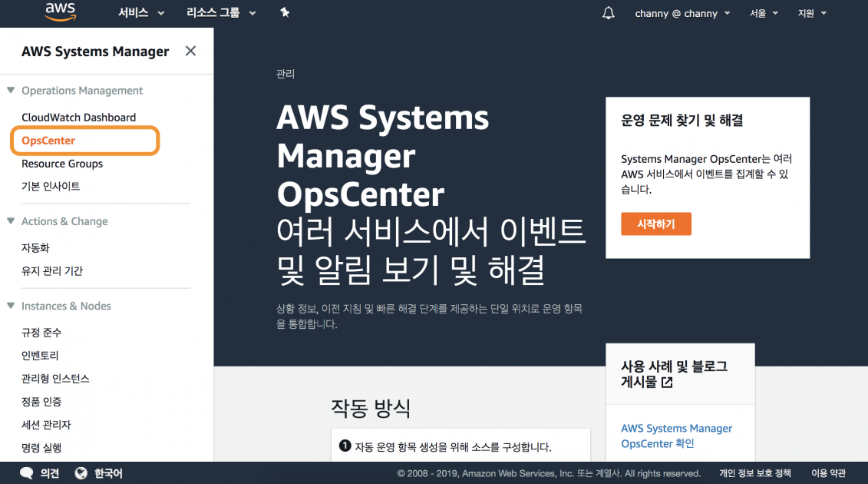This screenshot has height=484, width=868.
Task: Open the notifications bell
Action: pyautogui.click(x=608, y=13)
